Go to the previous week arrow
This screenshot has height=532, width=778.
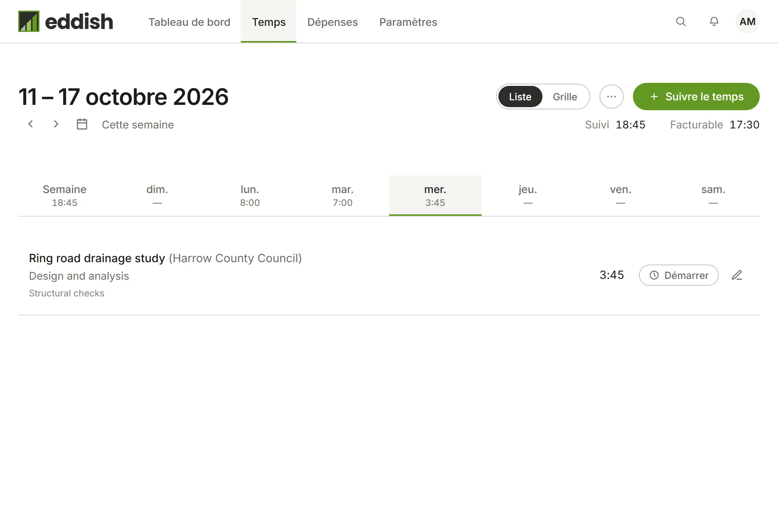coord(31,124)
